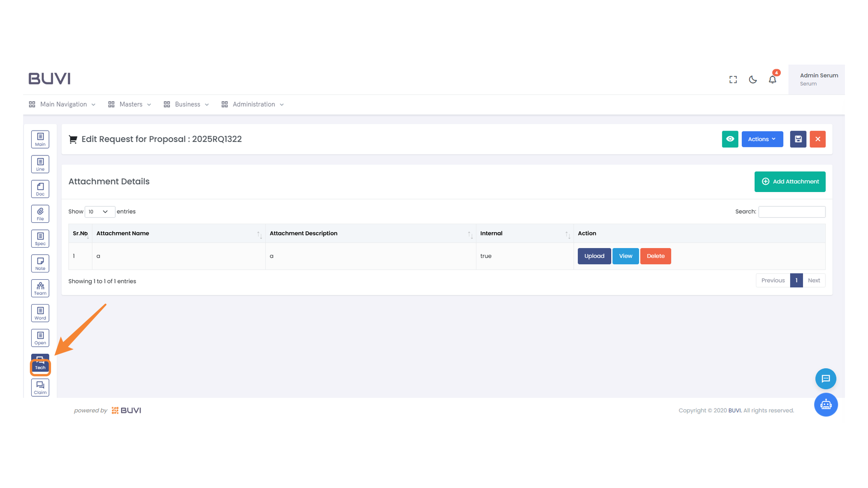The width and height of the screenshot is (868, 488).
Task: Toggle fullscreen mode icon
Action: (x=733, y=80)
